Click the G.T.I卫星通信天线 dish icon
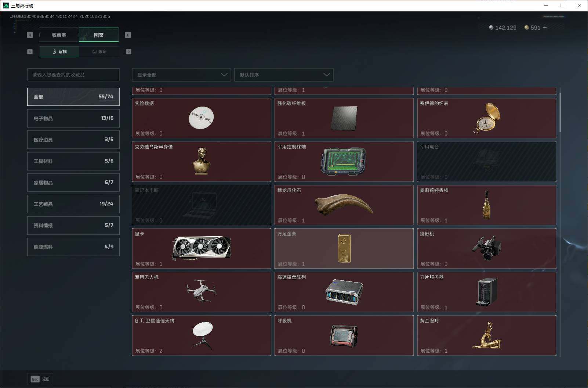The image size is (588, 388). (203, 335)
